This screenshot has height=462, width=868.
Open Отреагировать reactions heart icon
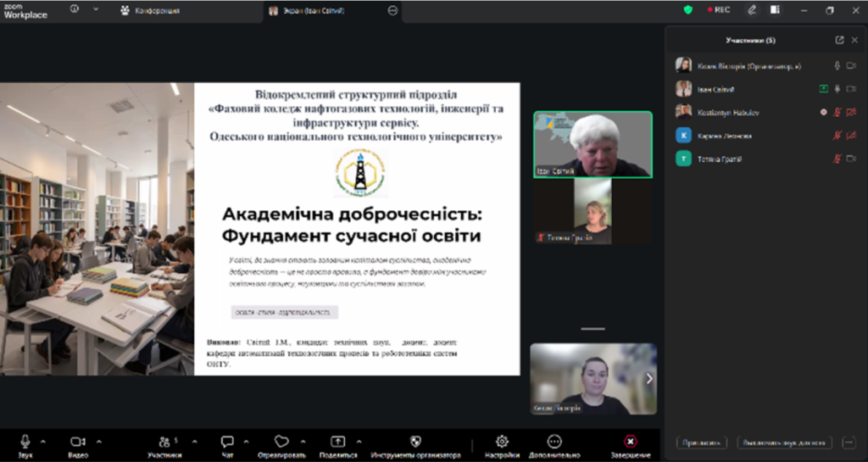click(x=281, y=446)
